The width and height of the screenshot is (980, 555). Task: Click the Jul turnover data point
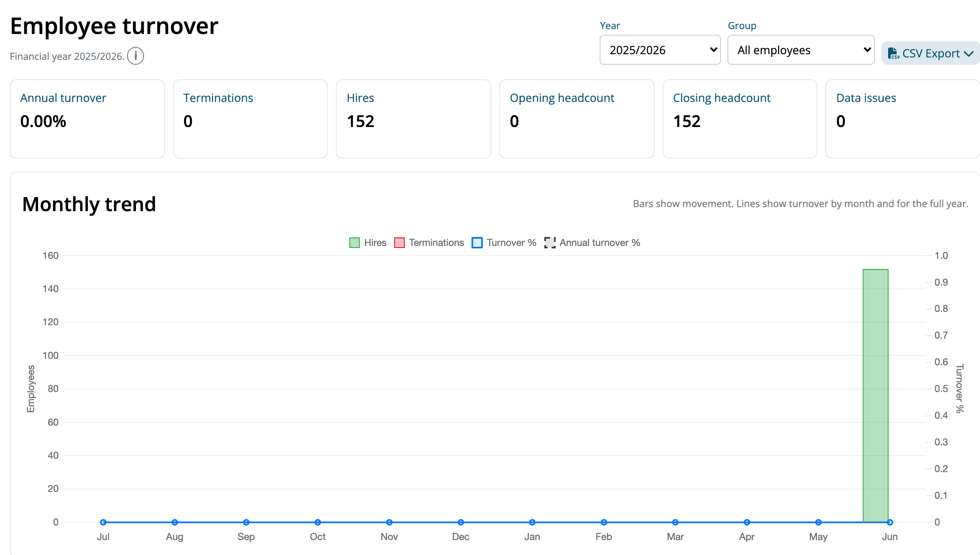pos(103,522)
